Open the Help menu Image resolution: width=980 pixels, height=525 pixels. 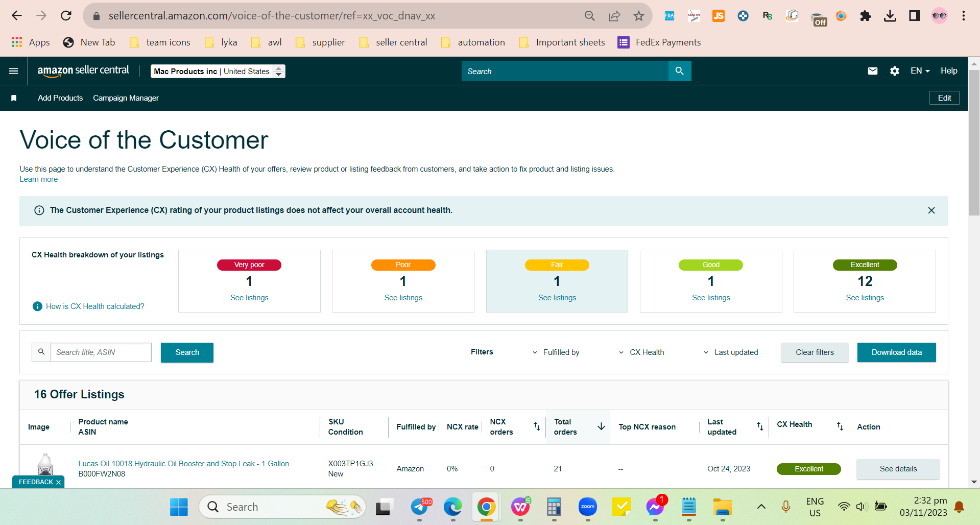(x=949, y=71)
